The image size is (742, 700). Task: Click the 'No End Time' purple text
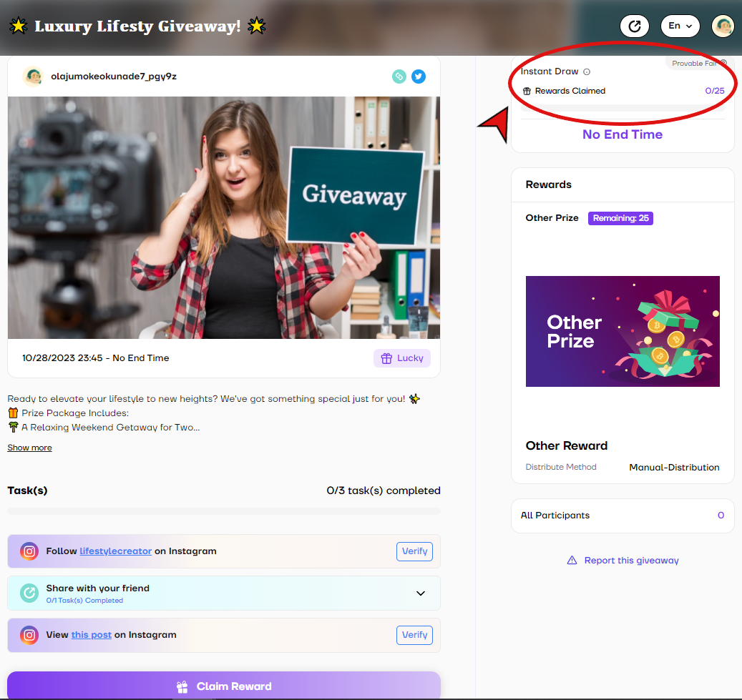point(623,134)
